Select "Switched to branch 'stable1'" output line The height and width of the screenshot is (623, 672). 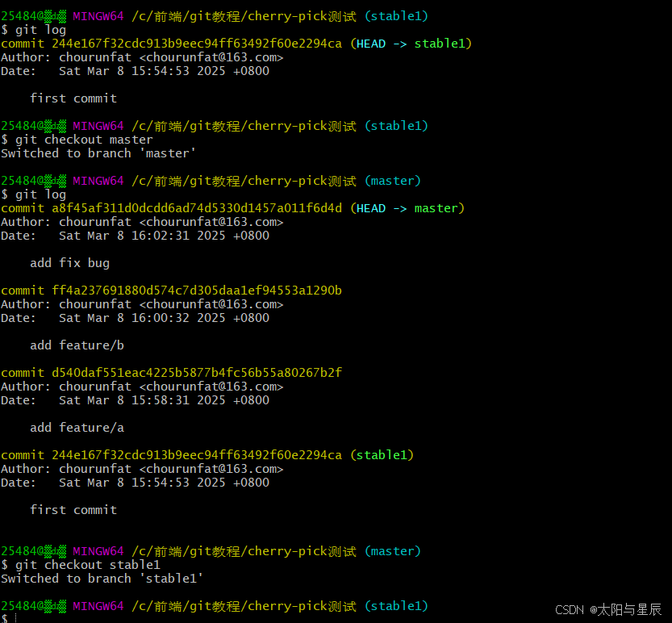pyautogui.click(x=102, y=579)
